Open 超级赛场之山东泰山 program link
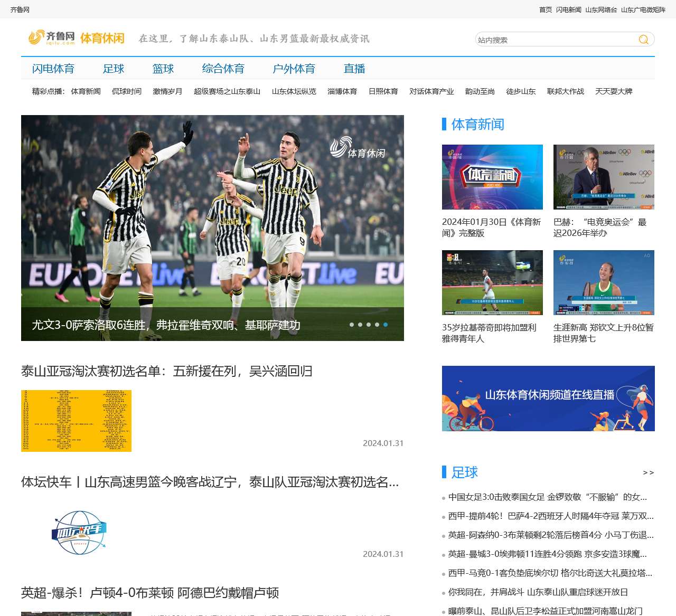The height and width of the screenshot is (616, 676). 227,91
